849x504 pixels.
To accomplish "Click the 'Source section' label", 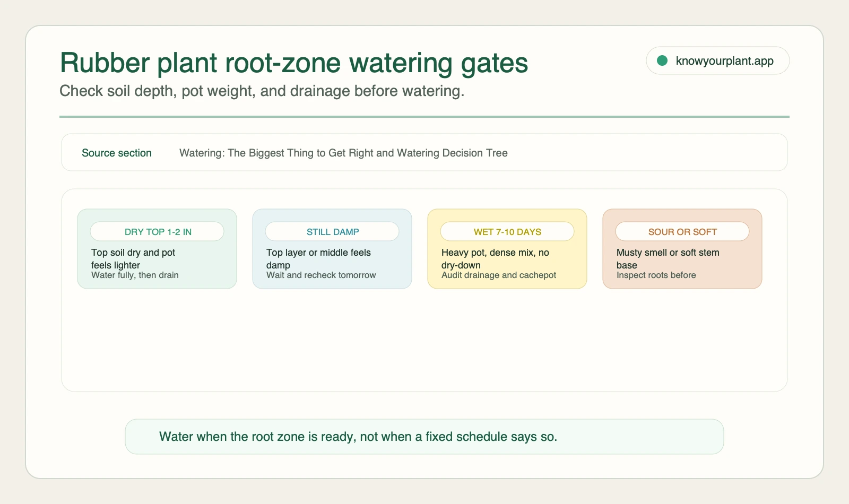I will pos(117,153).
